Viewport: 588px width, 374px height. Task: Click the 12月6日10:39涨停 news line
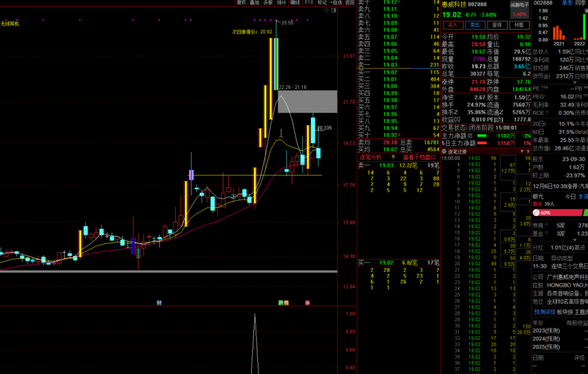[560, 186]
